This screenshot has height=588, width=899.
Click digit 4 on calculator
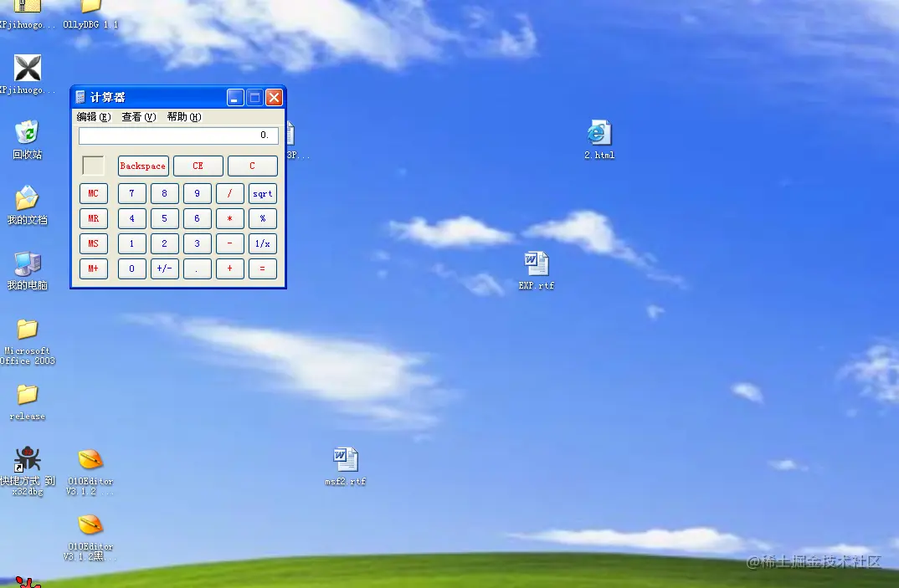coord(132,219)
